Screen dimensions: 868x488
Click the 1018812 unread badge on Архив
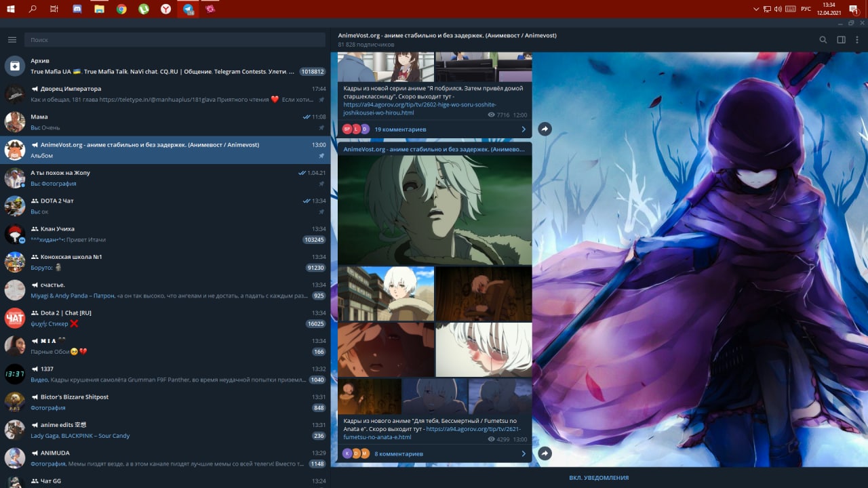(x=313, y=72)
